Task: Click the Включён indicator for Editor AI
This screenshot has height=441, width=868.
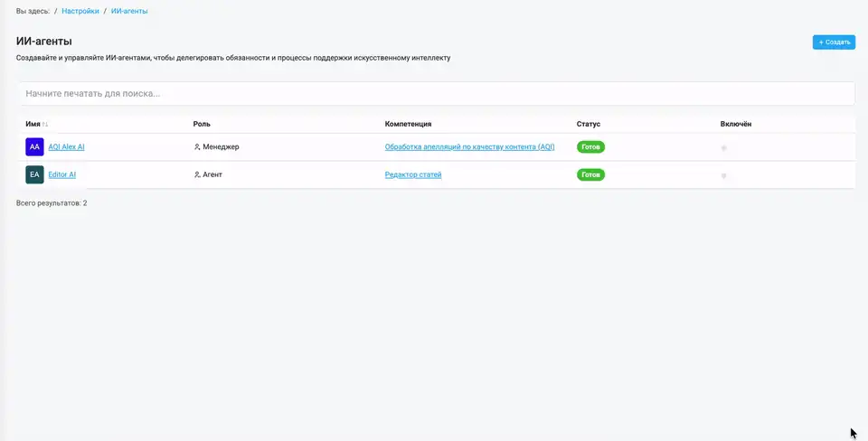Action: [x=723, y=175]
